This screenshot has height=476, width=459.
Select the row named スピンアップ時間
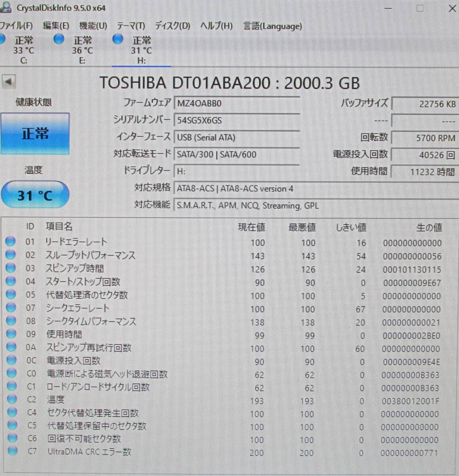pyautogui.click(x=224, y=269)
